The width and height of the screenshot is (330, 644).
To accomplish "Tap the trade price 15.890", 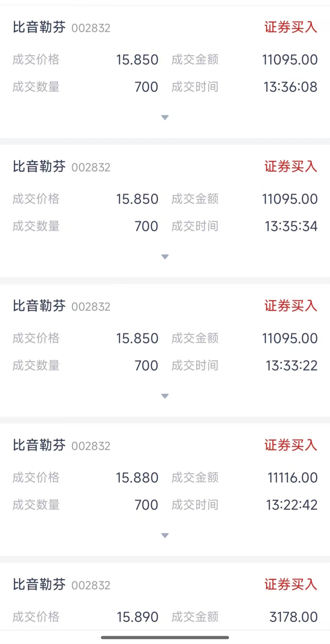I will 137,617.
